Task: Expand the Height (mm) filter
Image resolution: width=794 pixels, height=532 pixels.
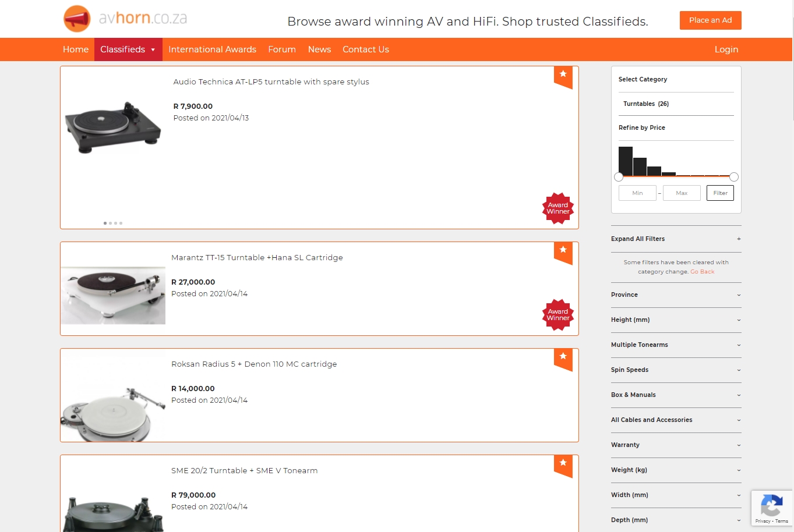Action: 676,320
